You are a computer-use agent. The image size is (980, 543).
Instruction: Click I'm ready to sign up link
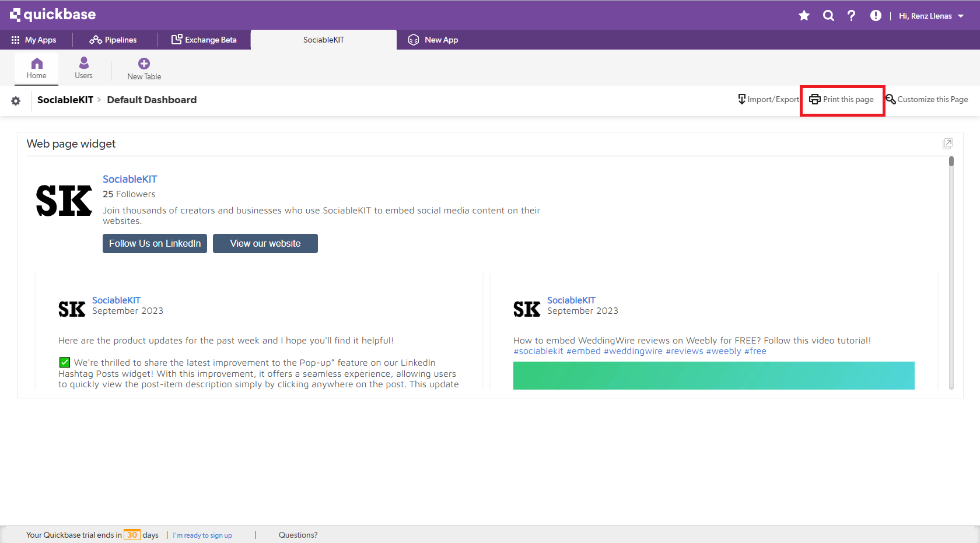(x=202, y=535)
